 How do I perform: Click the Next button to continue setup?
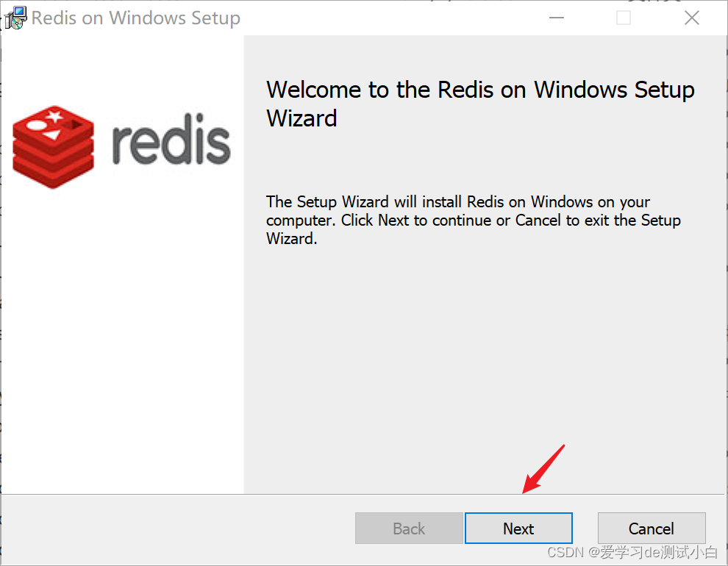click(x=518, y=528)
